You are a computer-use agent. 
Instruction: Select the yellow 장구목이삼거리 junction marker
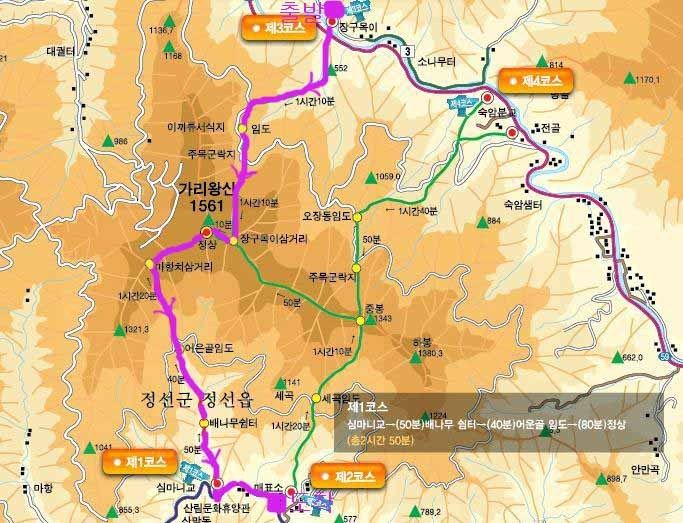[233, 241]
